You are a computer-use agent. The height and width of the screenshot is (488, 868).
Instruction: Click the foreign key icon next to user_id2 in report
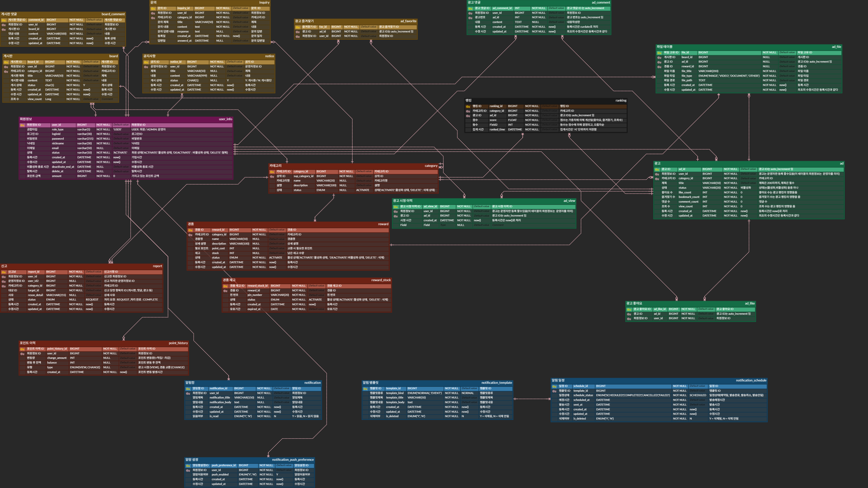(4, 281)
